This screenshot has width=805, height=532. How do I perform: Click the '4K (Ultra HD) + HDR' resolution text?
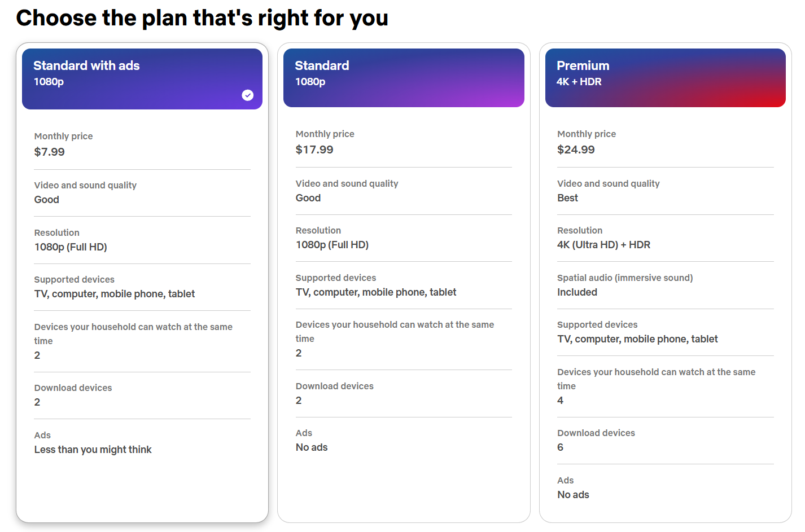[x=603, y=245]
